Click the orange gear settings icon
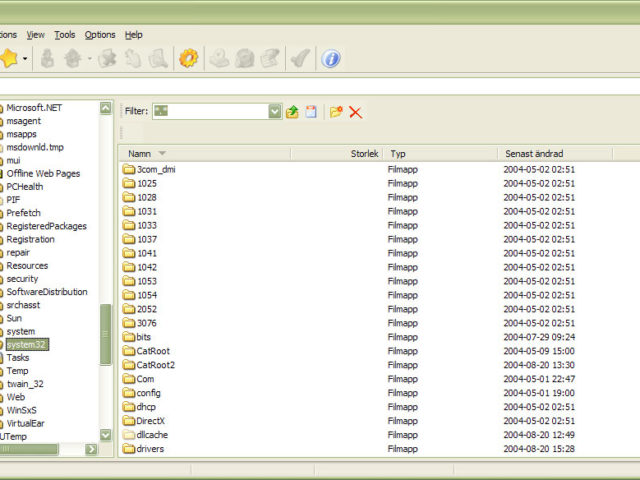This screenshot has height=480, width=640. (x=188, y=59)
